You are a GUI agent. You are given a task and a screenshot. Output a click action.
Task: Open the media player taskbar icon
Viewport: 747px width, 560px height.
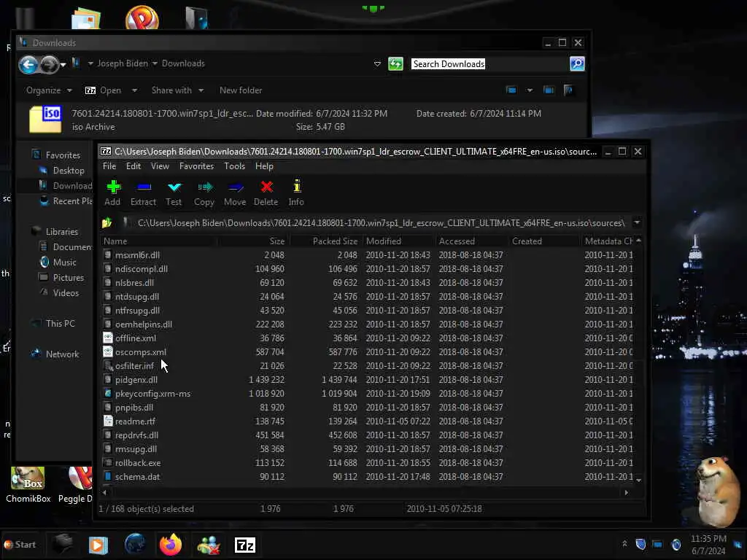(x=98, y=545)
